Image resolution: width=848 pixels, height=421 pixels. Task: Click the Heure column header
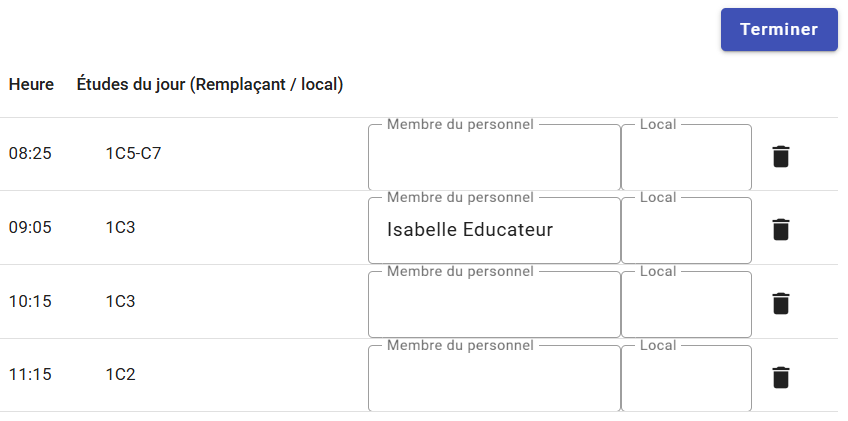(31, 85)
